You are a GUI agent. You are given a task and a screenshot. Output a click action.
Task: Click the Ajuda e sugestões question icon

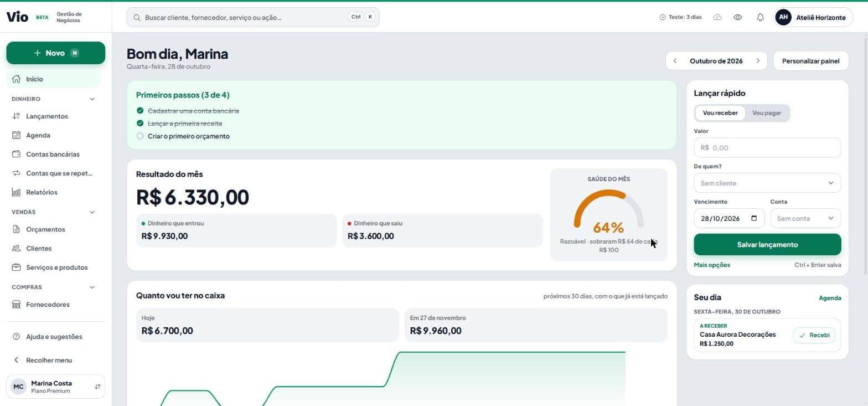[16, 337]
